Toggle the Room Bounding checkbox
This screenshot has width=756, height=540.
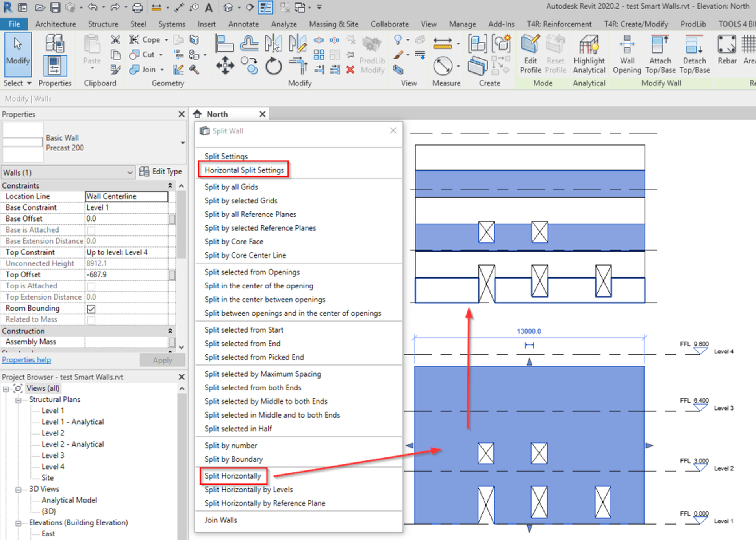(x=91, y=309)
